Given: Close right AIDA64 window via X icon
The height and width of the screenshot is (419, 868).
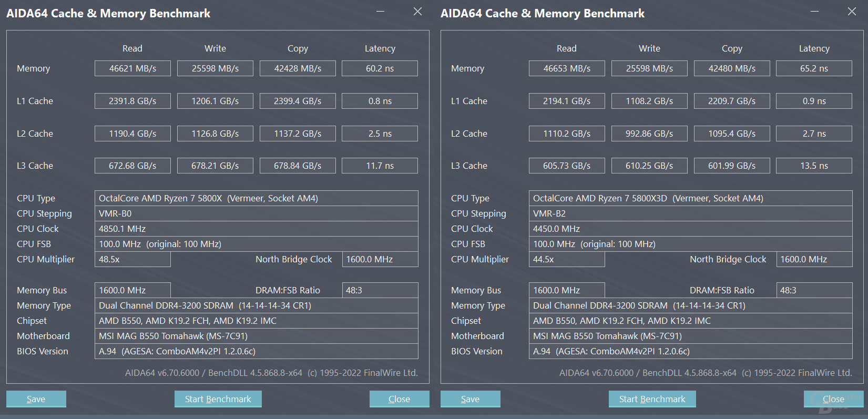Looking at the screenshot, I should 852,12.
